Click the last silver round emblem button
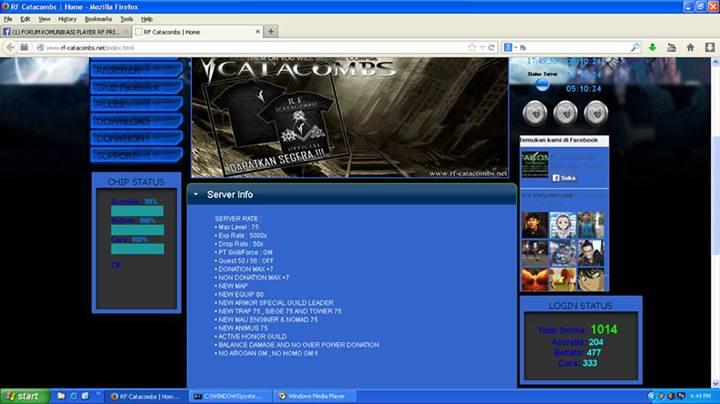 coord(596,113)
